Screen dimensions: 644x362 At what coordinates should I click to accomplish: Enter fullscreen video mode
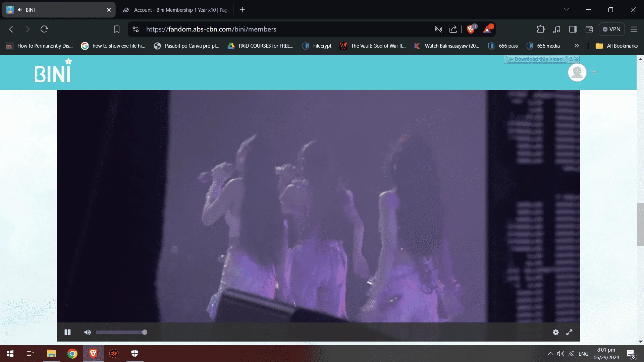click(569, 332)
